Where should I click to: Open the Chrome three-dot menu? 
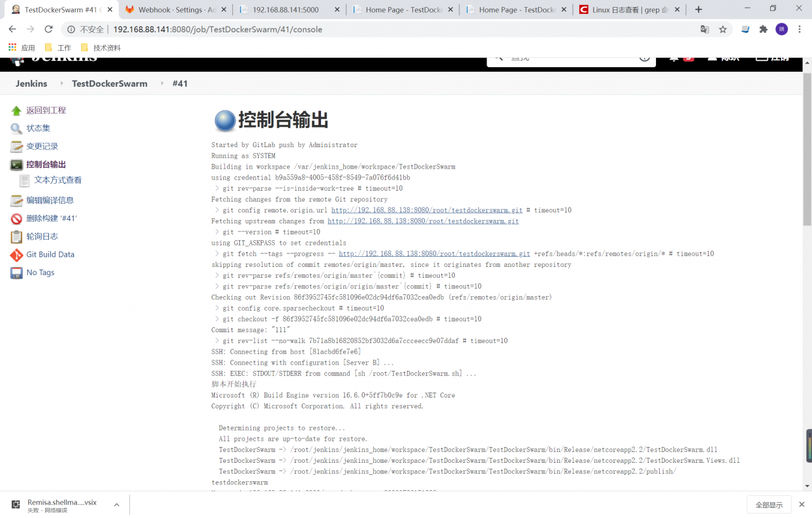801,29
